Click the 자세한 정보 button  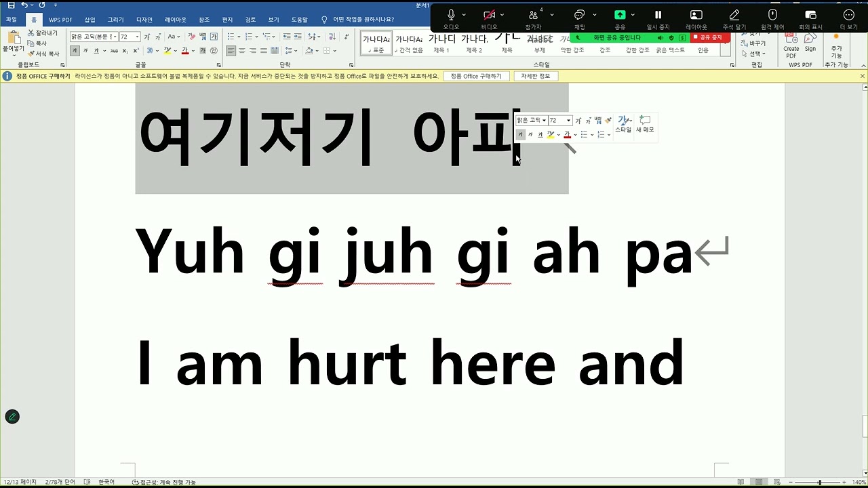(536, 76)
